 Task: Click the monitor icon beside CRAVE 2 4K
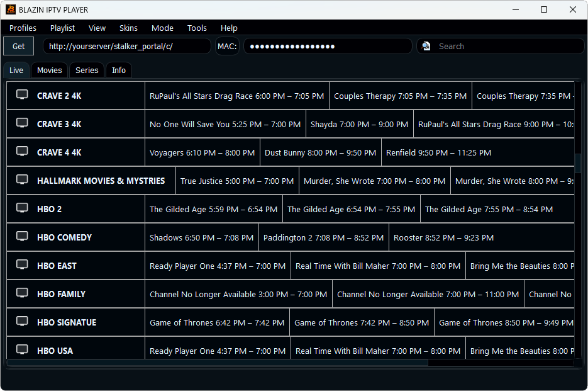tap(22, 94)
